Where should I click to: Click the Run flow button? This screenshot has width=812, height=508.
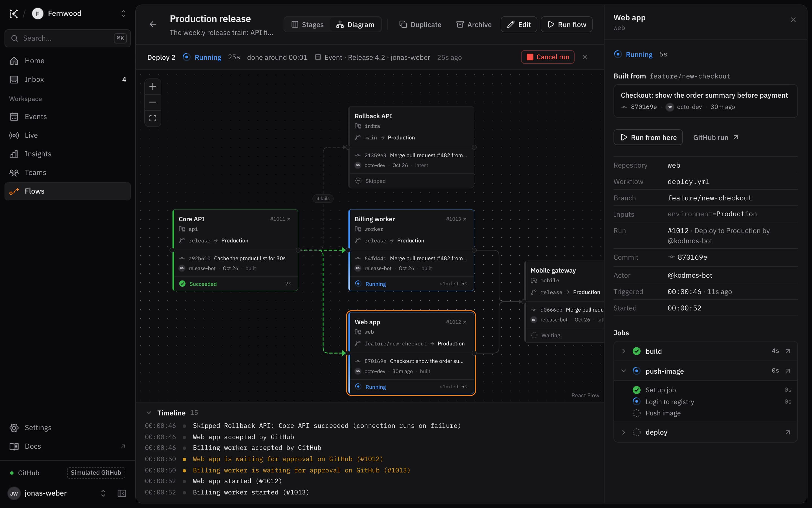click(x=566, y=25)
